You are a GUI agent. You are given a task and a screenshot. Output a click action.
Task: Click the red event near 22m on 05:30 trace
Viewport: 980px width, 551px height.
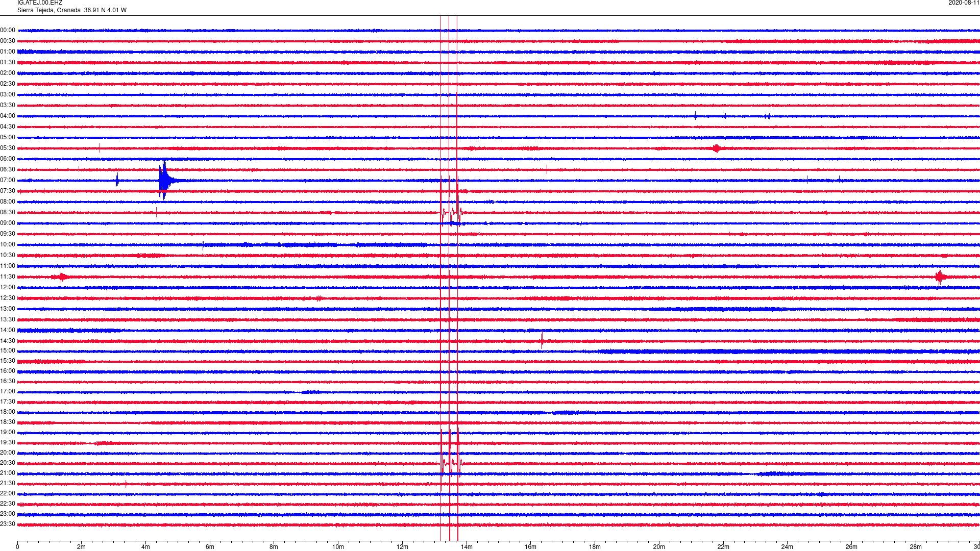click(717, 148)
